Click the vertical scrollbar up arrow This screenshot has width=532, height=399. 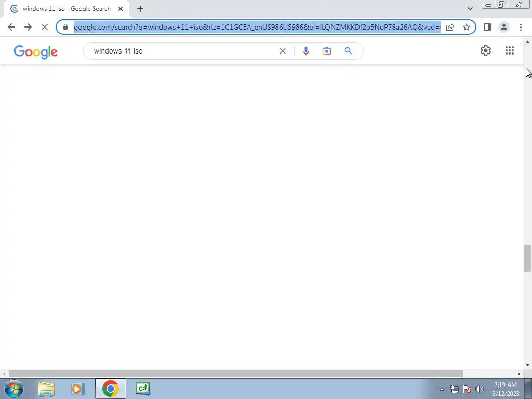[x=527, y=42]
